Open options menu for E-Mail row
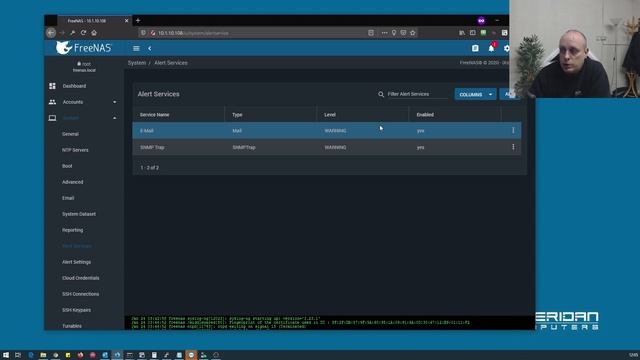 (513, 130)
